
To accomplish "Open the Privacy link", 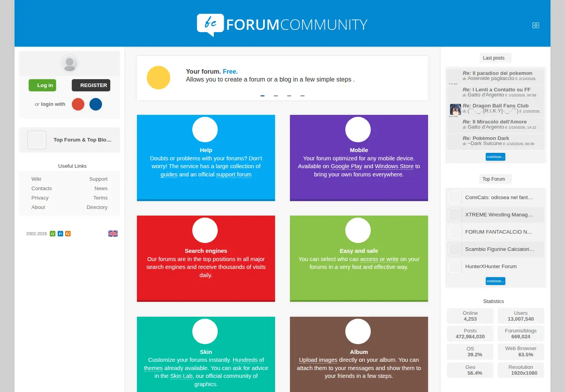I will click(40, 198).
